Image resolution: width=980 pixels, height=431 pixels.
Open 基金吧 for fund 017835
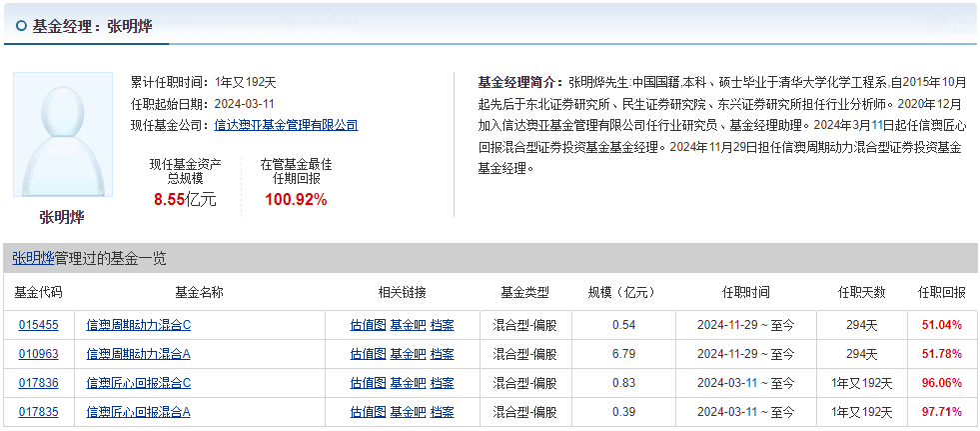click(x=409, y=412)
